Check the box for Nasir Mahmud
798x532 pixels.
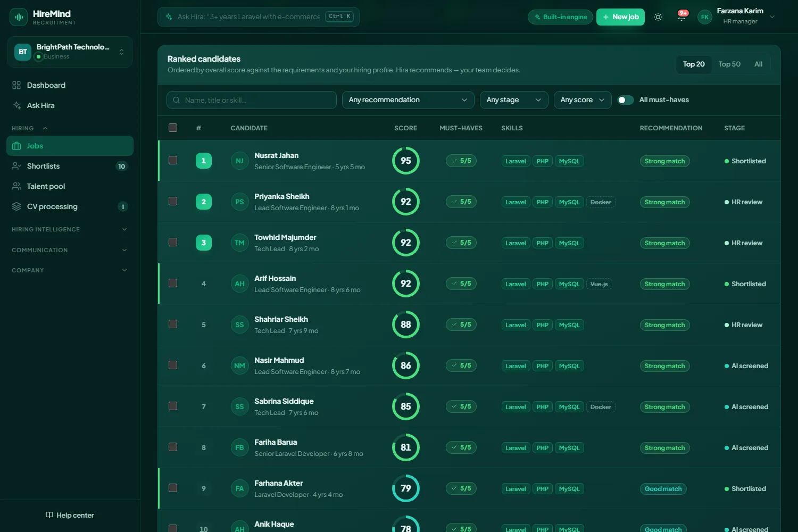(x=173, y=365)
